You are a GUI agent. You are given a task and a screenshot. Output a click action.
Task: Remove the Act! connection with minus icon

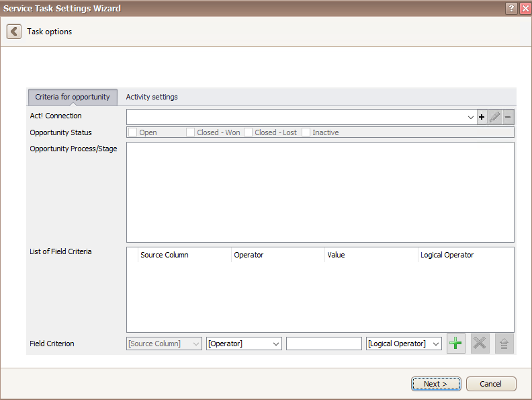508,117
